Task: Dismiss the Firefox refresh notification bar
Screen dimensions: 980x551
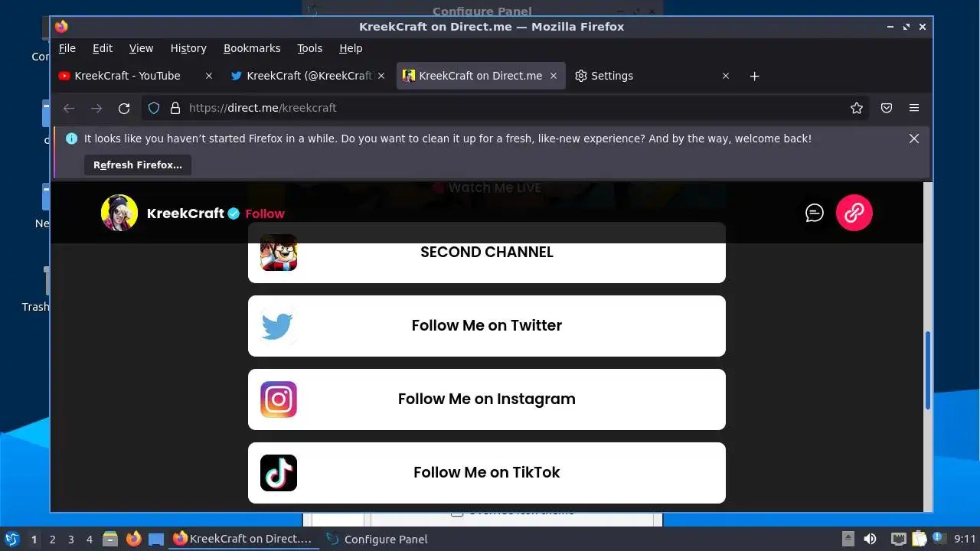Action: [914, 139]
